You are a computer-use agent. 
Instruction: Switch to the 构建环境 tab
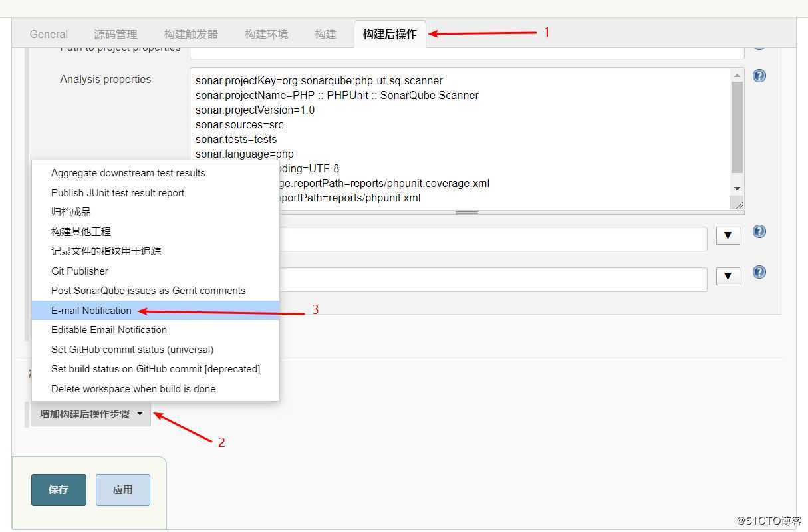coord(266,34)
